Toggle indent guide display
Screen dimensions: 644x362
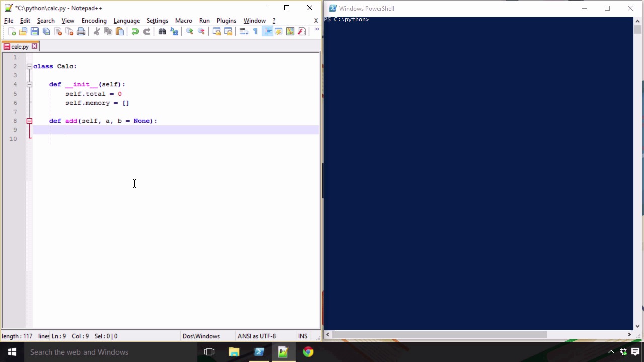pyautogui.click(x=267, y=31)
